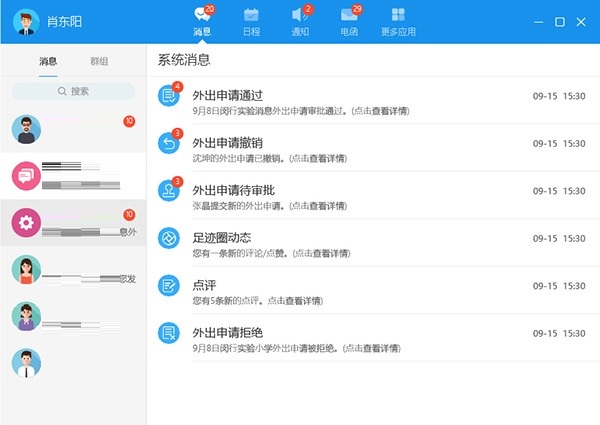The image size is (600, 425).
Task: Click the red 10 badge on gear conversation
Action: [x=129, y=215]
